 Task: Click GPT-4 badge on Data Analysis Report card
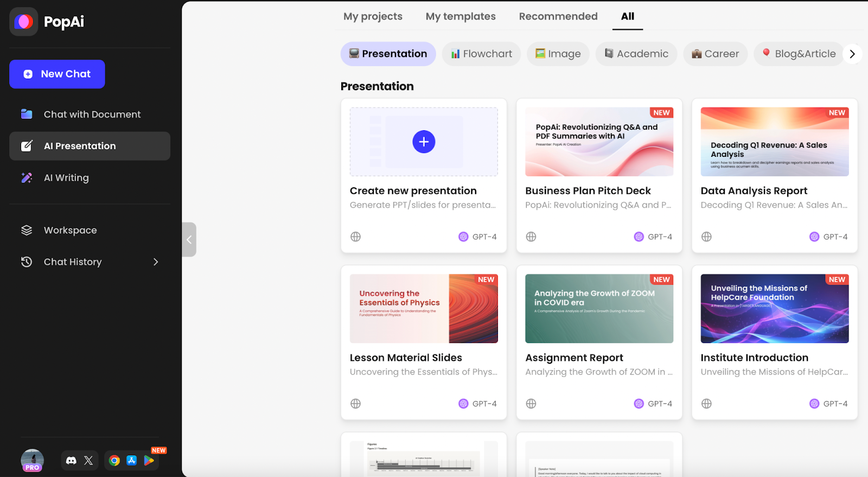click(829, 237)
